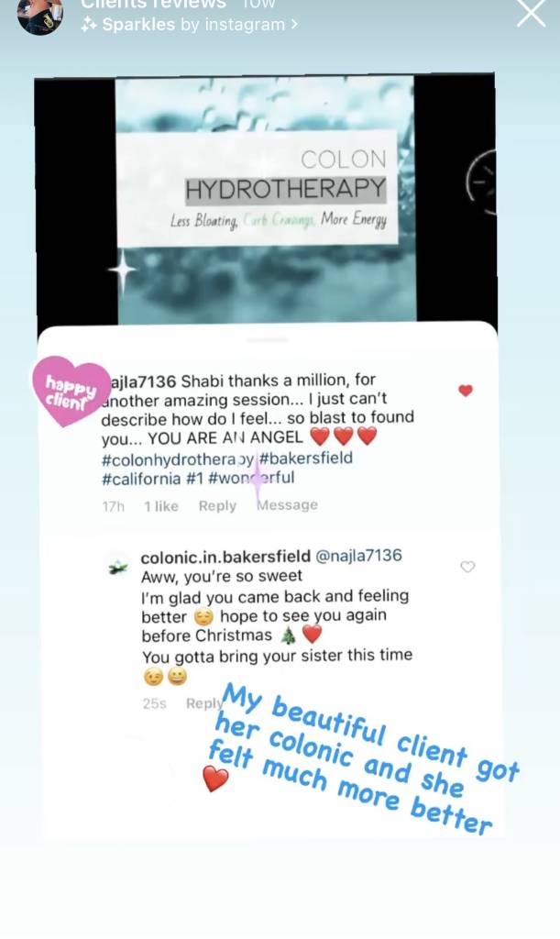Close the story with the X icon
560x939 pixels.
coord(532,12)
